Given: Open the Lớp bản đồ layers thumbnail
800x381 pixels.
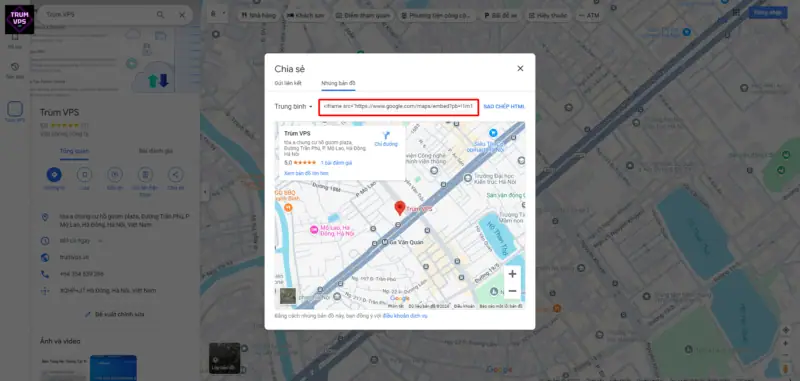Looking at the screenshot, I should pyautogui.click(x=224, y=358).
